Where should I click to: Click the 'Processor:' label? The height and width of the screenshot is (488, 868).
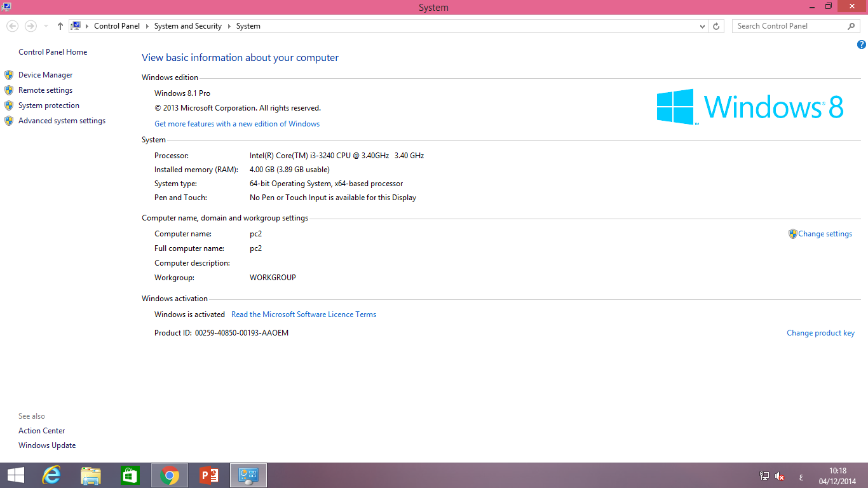tap(172, 156)
